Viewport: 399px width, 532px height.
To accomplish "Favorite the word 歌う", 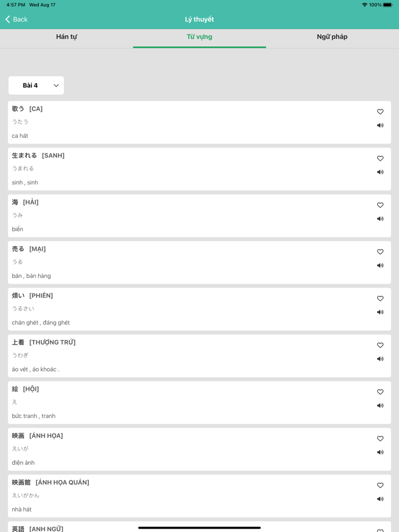I will tap(380, 112).
